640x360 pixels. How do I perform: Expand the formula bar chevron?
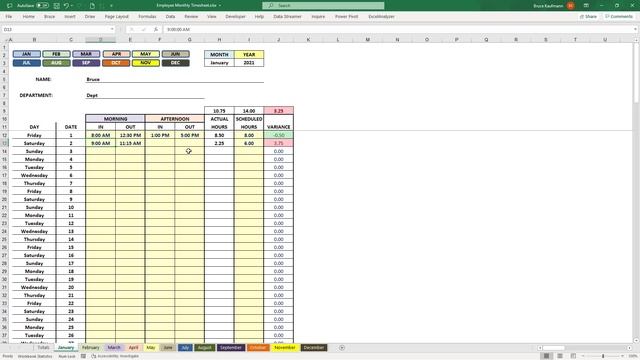(x=635, y=29)
